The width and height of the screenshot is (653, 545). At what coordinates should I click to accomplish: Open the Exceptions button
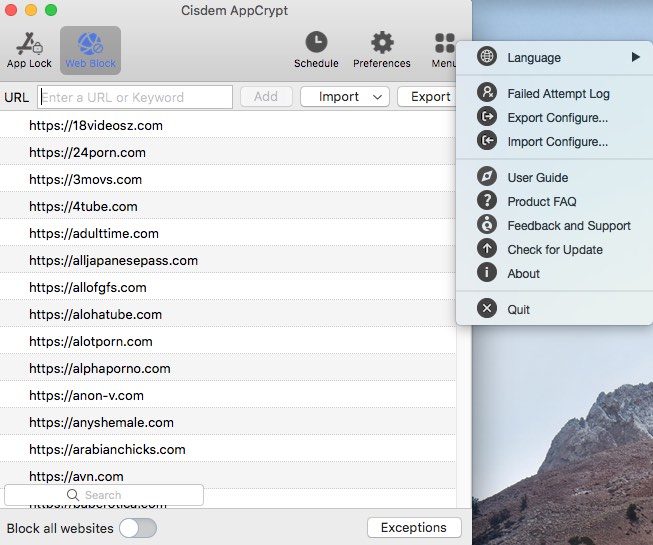[414, 528]
